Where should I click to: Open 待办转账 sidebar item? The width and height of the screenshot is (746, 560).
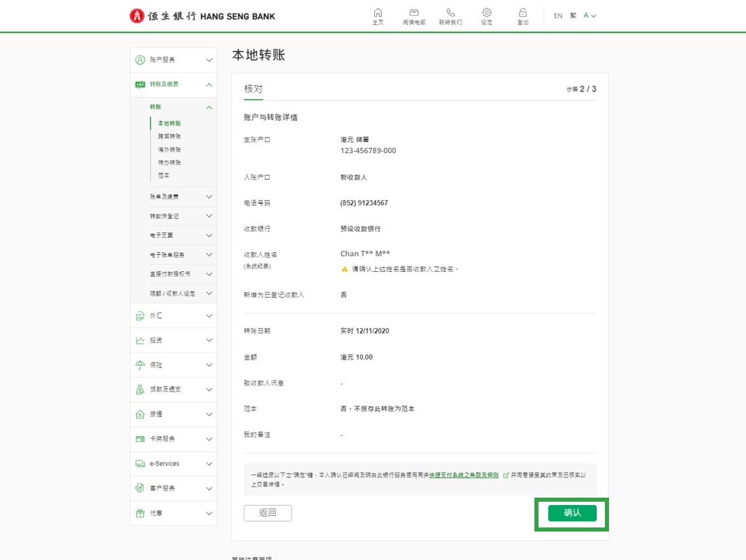pos(170,163)
